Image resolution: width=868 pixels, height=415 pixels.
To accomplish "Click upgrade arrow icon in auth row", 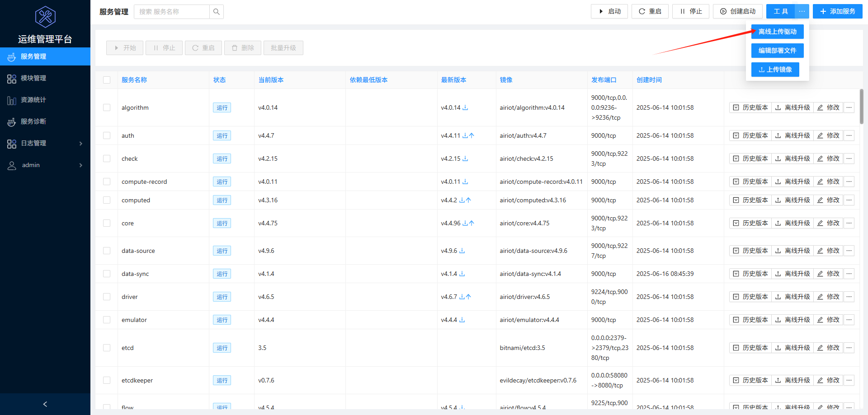I will [x=472, y=135].
